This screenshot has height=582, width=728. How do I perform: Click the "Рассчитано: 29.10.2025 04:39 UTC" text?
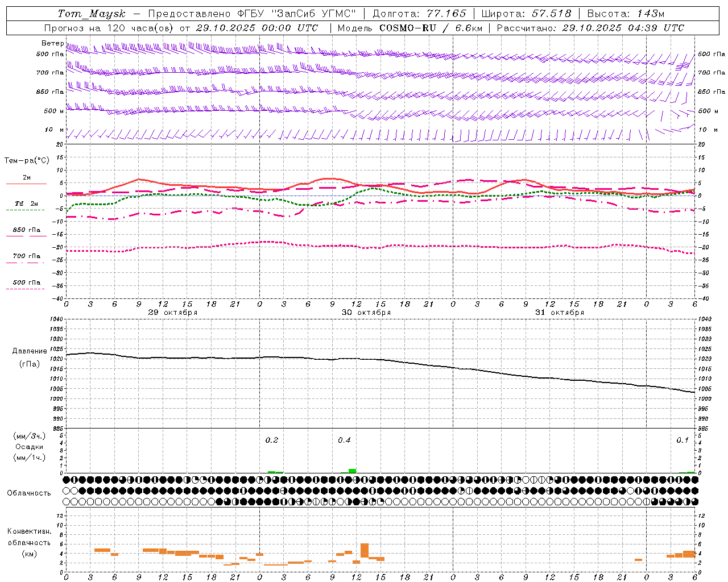pyautogui.click(x=590, y=28)
